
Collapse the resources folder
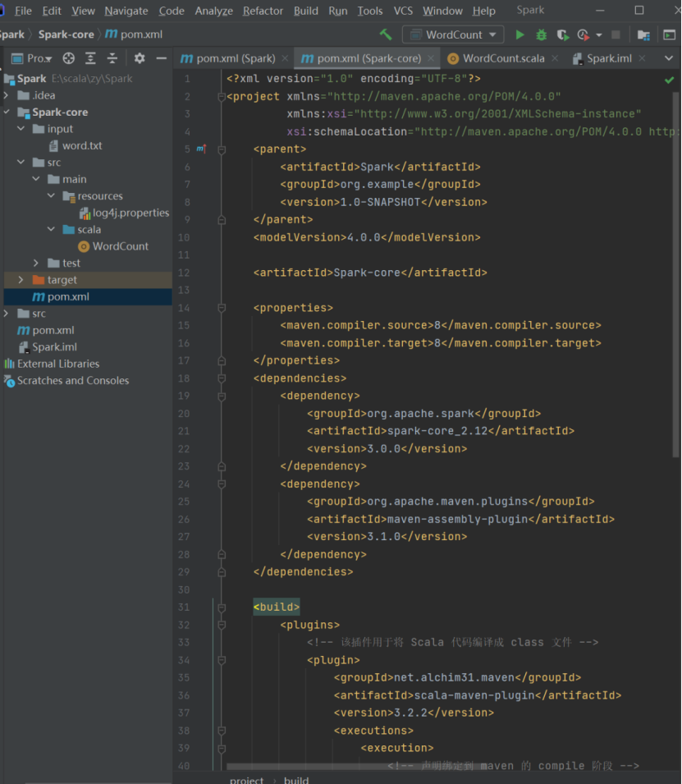coord(51,195)
